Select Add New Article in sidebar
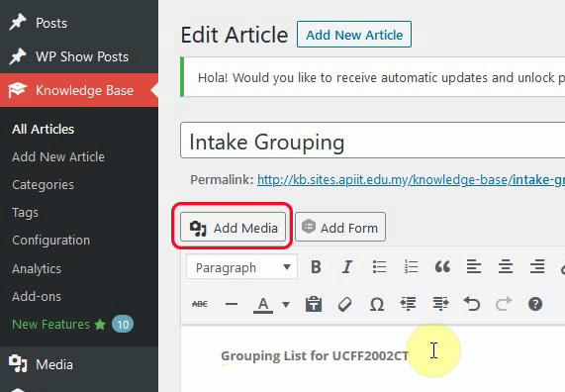Viewport: 565px width, 392px height. click(58, 156)
